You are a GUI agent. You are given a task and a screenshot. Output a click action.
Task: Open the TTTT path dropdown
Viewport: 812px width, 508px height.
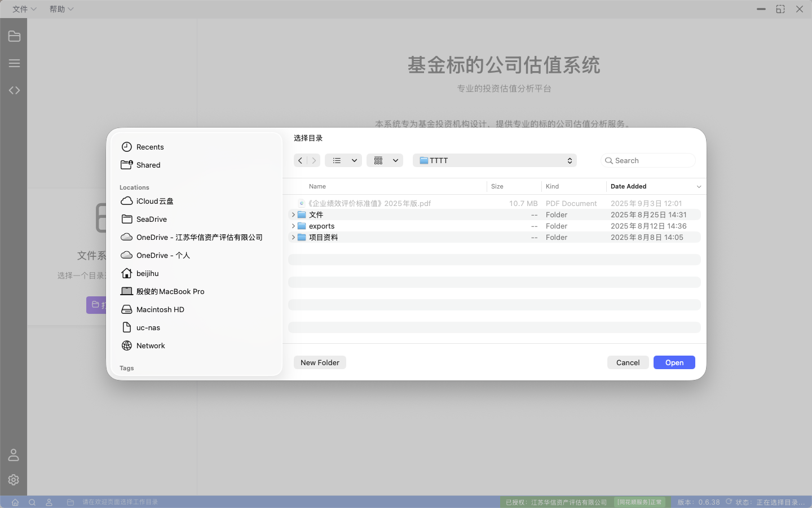[495, 160]
